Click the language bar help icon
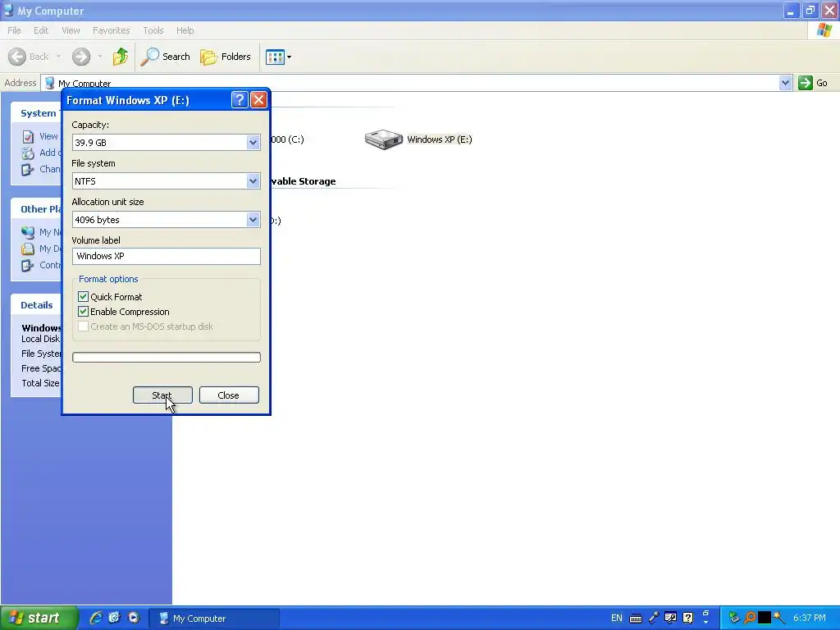840x630 pixels. coord(688,619)
